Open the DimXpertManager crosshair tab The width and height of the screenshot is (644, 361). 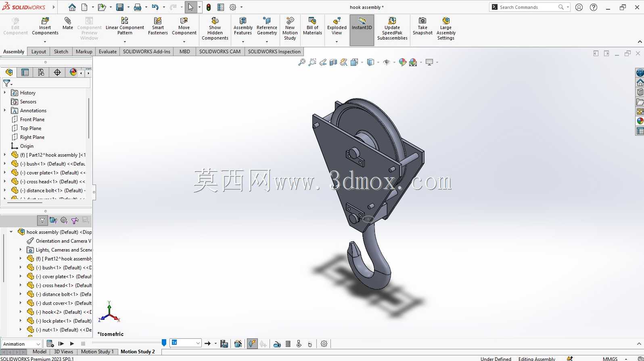click(57, 72)
